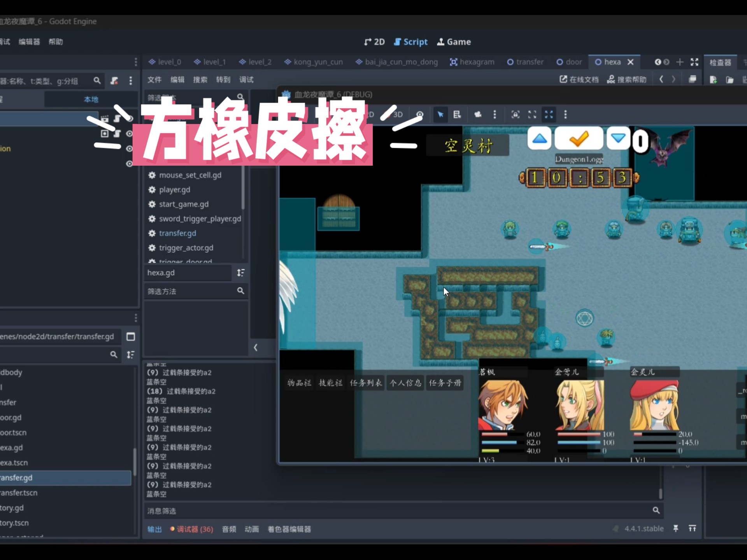Click blue up arrow button in game
747x560 pixels.
[539, 138]
